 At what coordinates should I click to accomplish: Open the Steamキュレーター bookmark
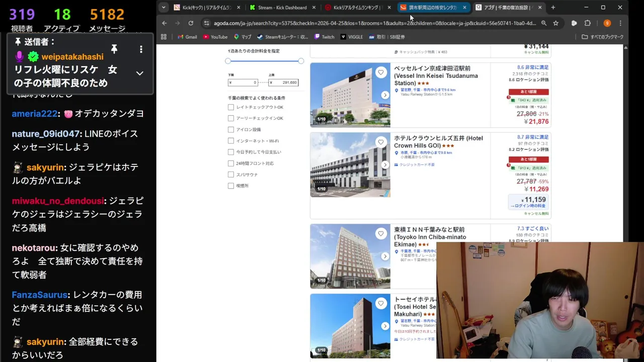point(283,37)
